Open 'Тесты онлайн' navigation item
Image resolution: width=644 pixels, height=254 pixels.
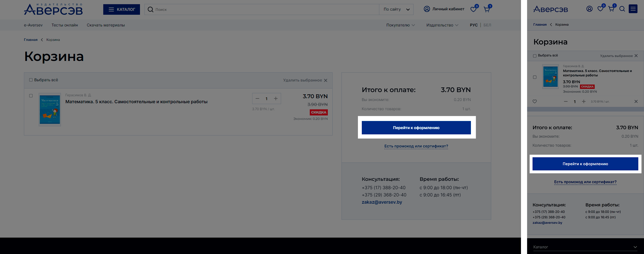coord(65,25)
